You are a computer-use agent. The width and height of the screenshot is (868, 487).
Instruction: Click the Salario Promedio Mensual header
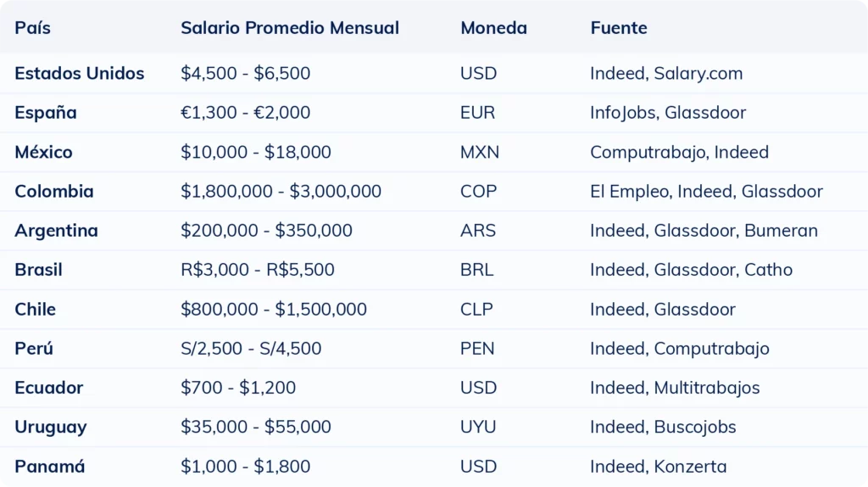[289, 28]
